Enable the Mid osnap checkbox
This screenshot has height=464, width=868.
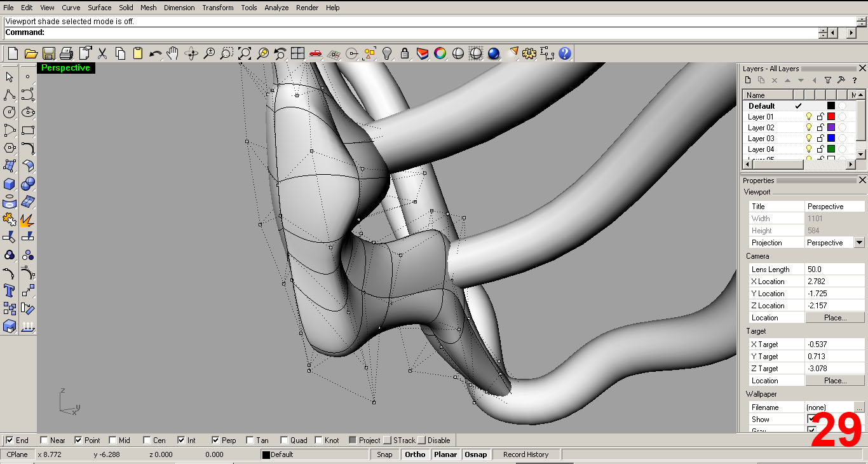(x=112, y=440)
